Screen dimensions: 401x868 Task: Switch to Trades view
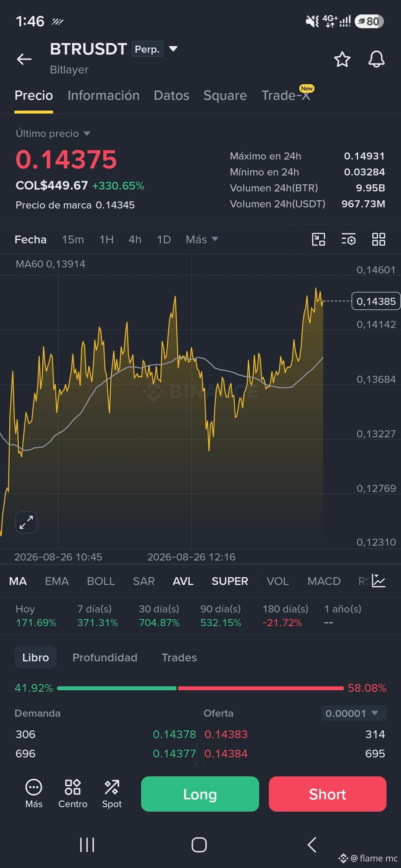tap(179, 657)
